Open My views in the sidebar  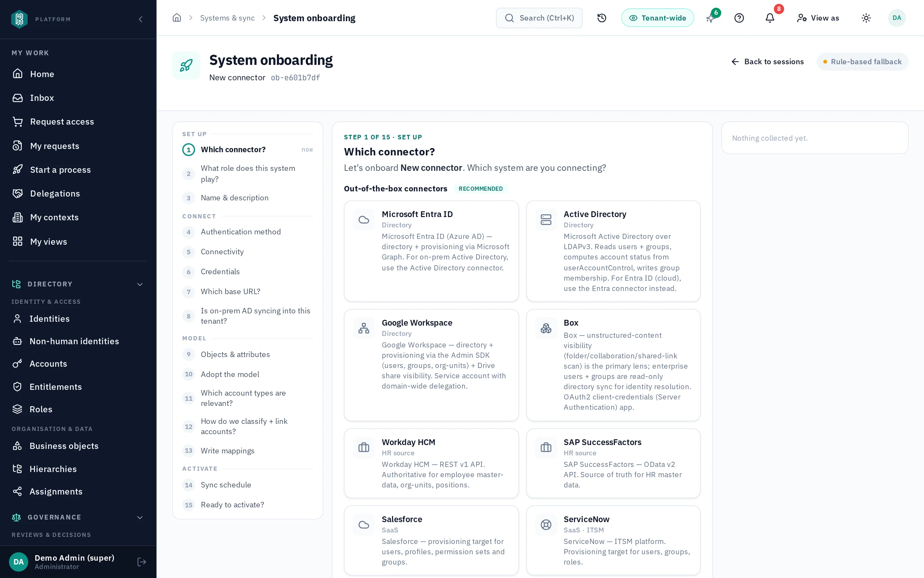click(78, 241)
